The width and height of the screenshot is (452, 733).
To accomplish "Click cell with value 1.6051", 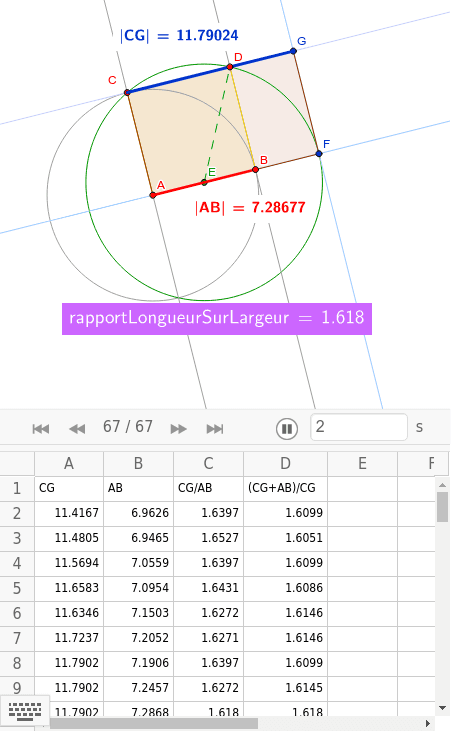I will pos(285,538).
